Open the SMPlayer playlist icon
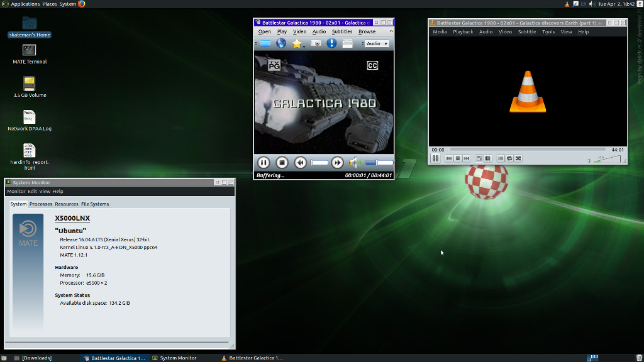The width and height of the screenshot is (644, 362). point(347,43)
